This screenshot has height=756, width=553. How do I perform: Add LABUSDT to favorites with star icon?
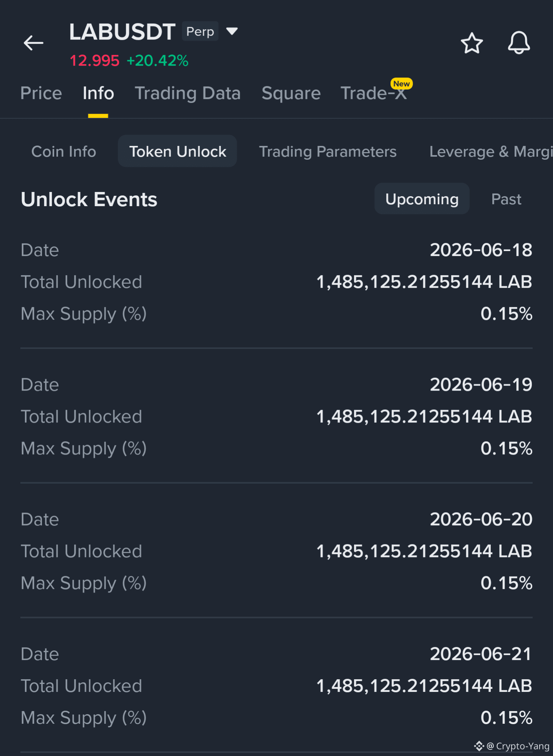472,43
